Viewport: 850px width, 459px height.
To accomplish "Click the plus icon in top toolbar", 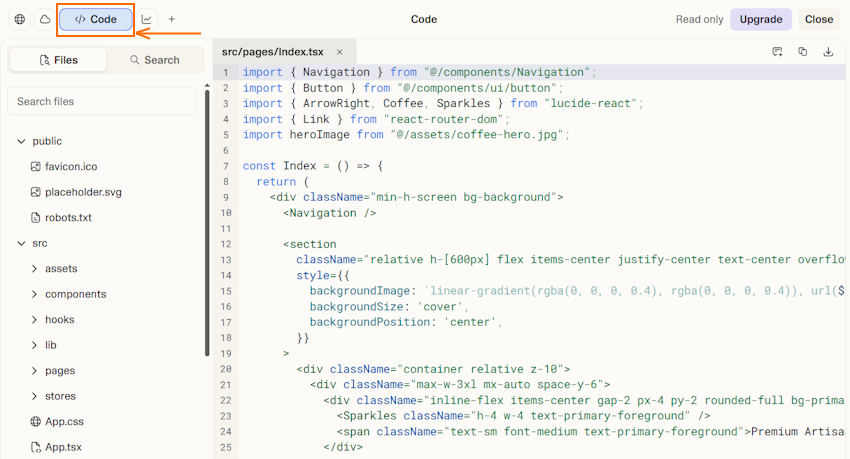I will [171, 19].
